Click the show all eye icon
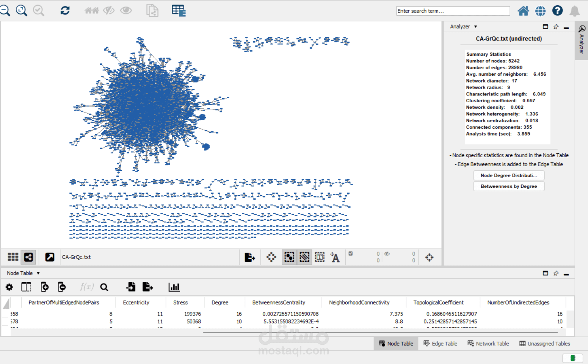This screenshot has height=364, width=588. pyautogui.click(x=126, y=10)
